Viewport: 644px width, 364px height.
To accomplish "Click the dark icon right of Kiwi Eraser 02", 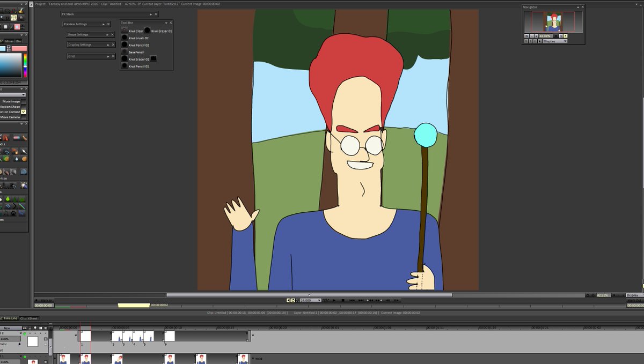I will tap(153, 58).
